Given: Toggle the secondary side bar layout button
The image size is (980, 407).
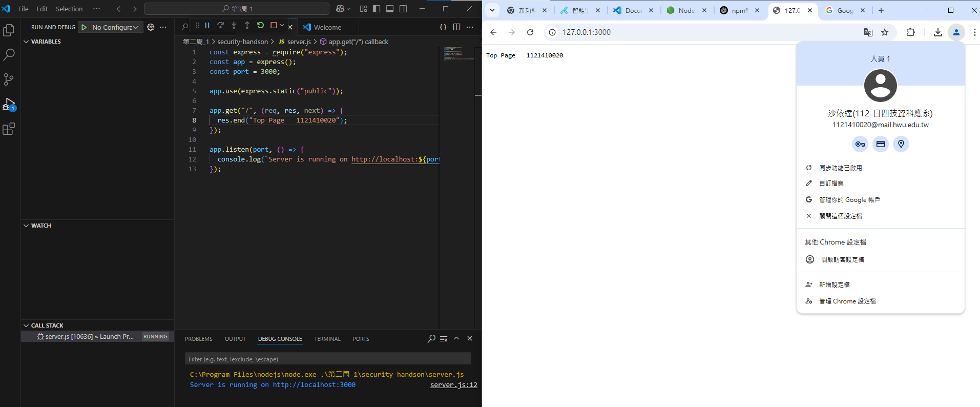Looking at the screenshot, I should pos(403,9).
